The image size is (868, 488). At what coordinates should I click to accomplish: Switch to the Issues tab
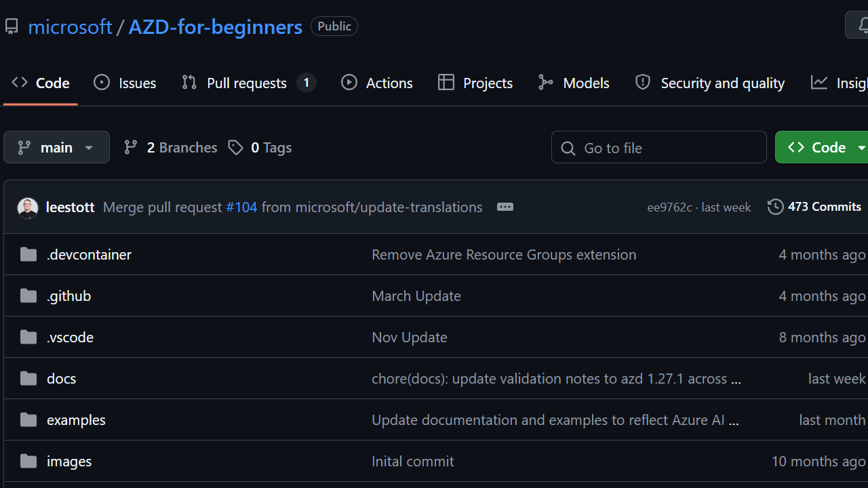(125, 83)
